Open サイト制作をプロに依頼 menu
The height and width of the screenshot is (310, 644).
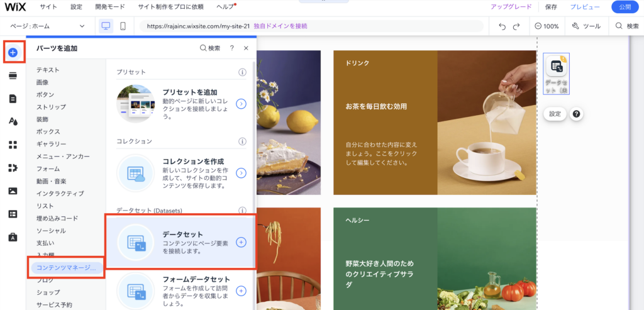click(x=171, y=7)
